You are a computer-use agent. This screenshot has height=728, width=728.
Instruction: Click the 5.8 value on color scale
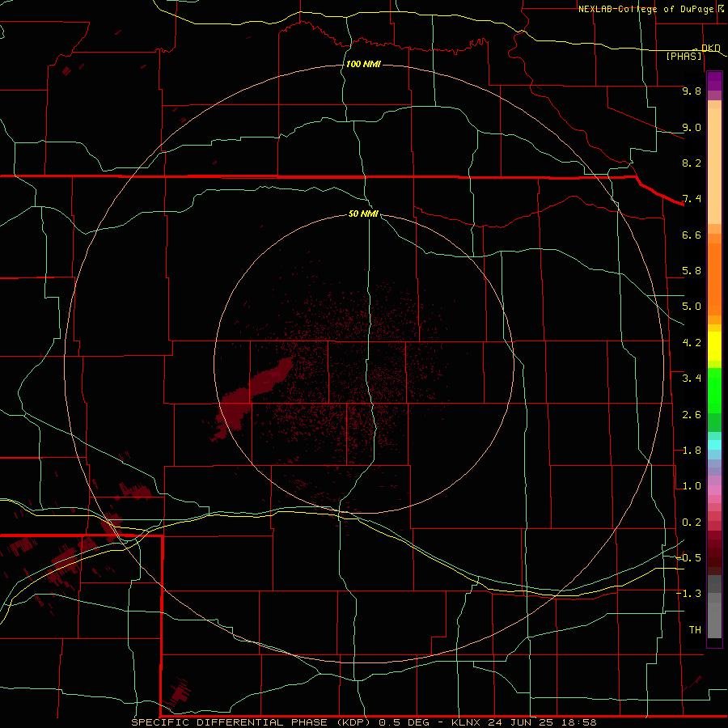692,271
